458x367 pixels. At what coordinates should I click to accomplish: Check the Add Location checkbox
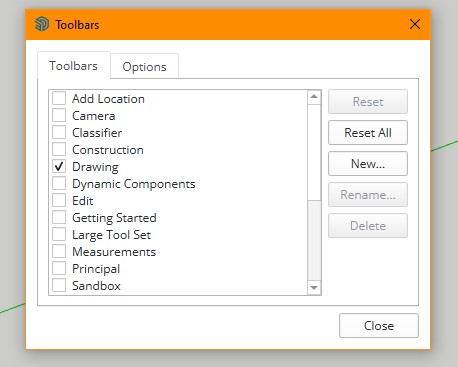tap(59, 98)
